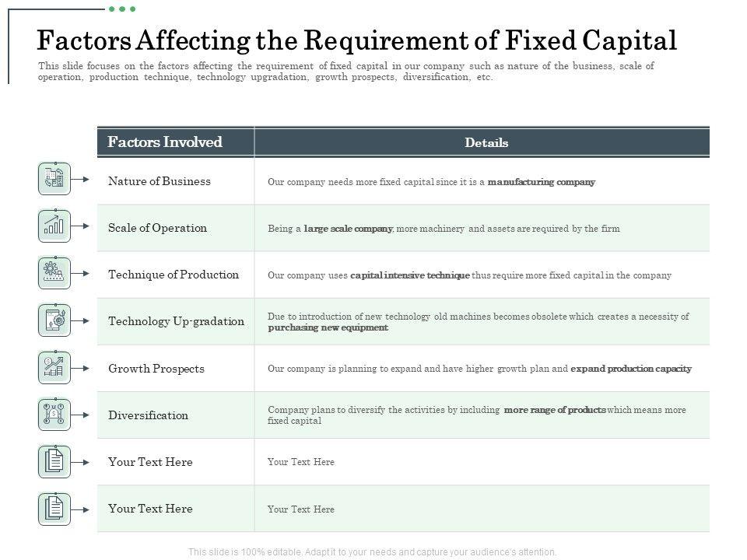Select the last row document icon
The image size is (747, 560).
point(54,508)
